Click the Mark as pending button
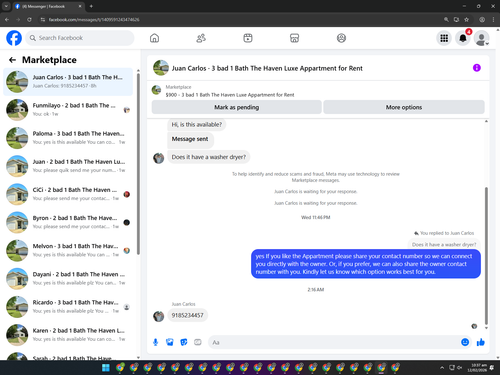500x375 pixels. pos(237,107)
